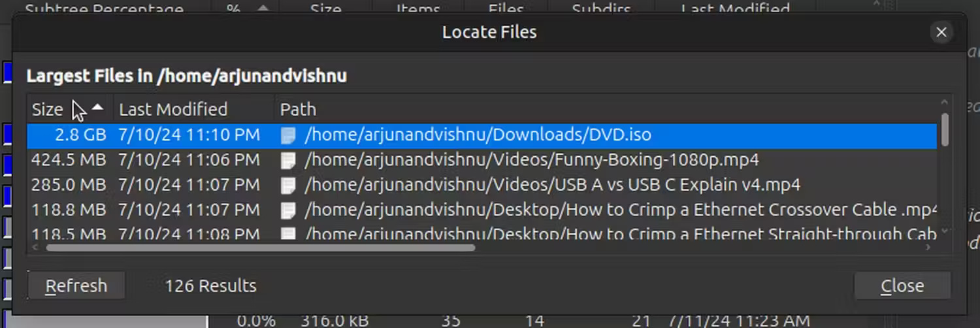This screenshot has width=980, height=328.
Task: Click the Close button at dialog bottom
Action: click(902, 286)
